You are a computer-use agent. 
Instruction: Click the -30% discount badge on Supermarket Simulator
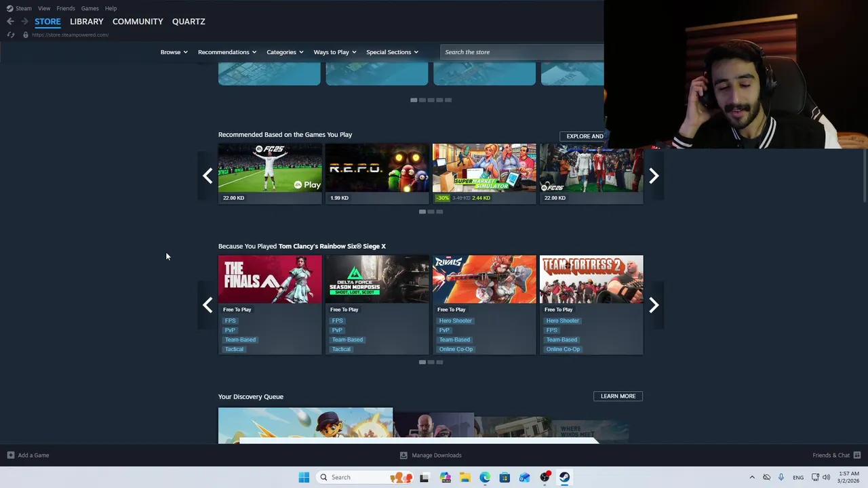442,198
